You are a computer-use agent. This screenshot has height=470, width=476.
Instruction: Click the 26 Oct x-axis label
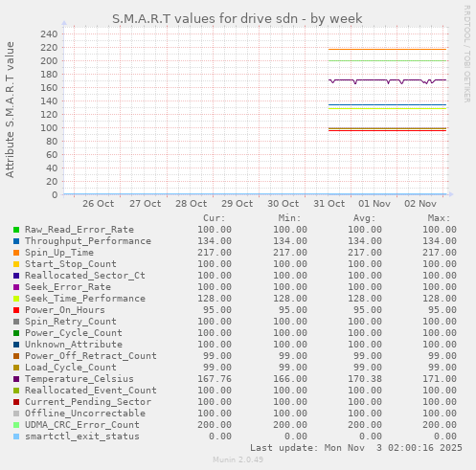pos(99,204)
